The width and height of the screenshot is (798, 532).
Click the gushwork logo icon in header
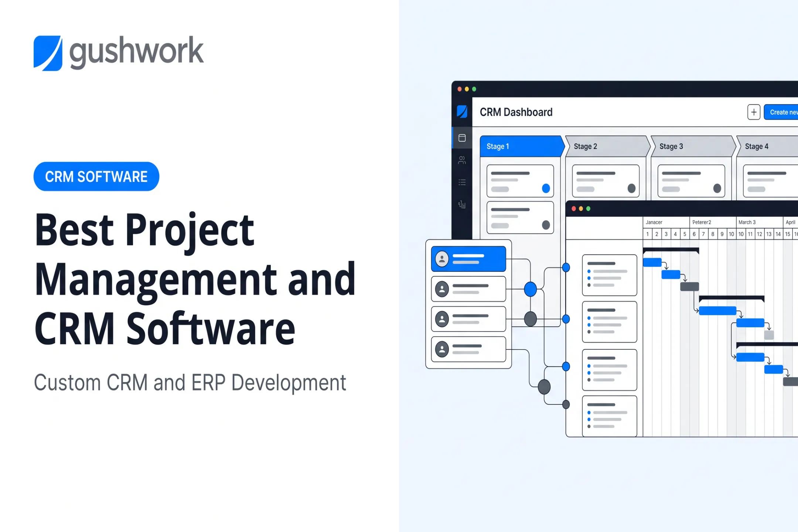[x=48, y=53]
